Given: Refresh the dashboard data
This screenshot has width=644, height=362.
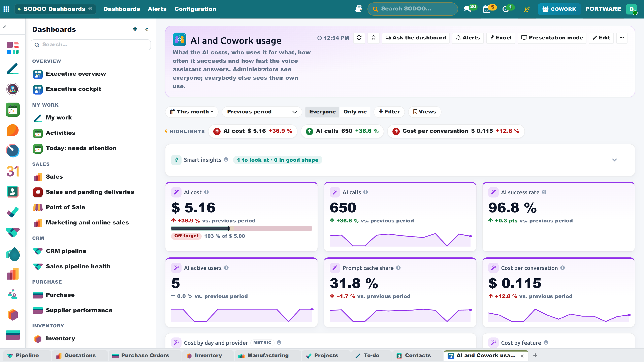Looking at the screenshot, I should pyautogui.click(x=359, y=38).
